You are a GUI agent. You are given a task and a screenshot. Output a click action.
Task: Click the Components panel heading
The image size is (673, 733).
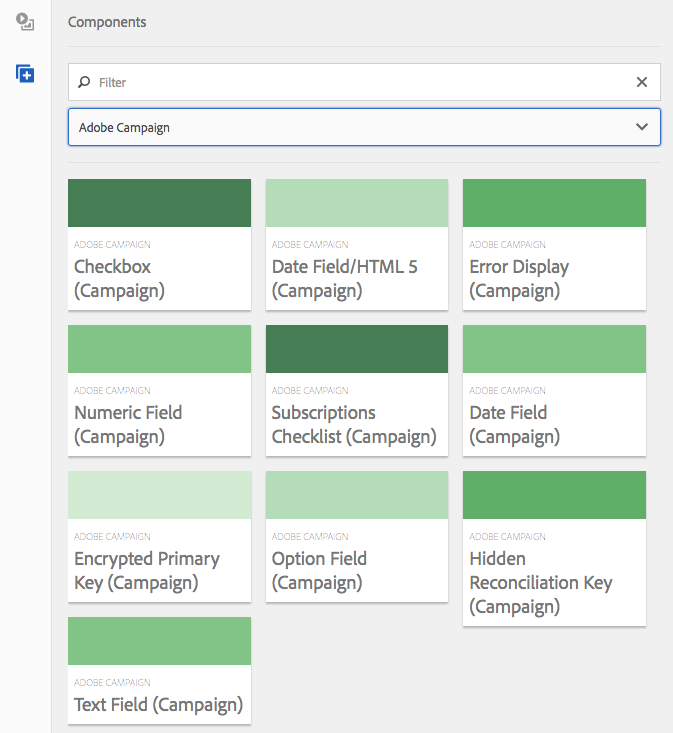click(x=107, y=22)
